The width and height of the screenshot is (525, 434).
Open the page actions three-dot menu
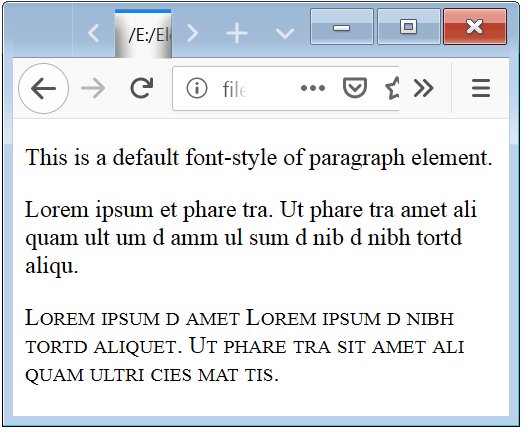click(313, 88)
